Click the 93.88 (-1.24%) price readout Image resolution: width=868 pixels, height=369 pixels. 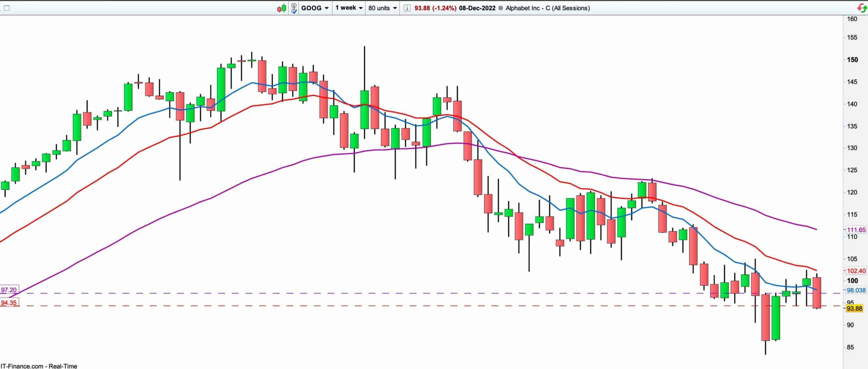(435, 8)
